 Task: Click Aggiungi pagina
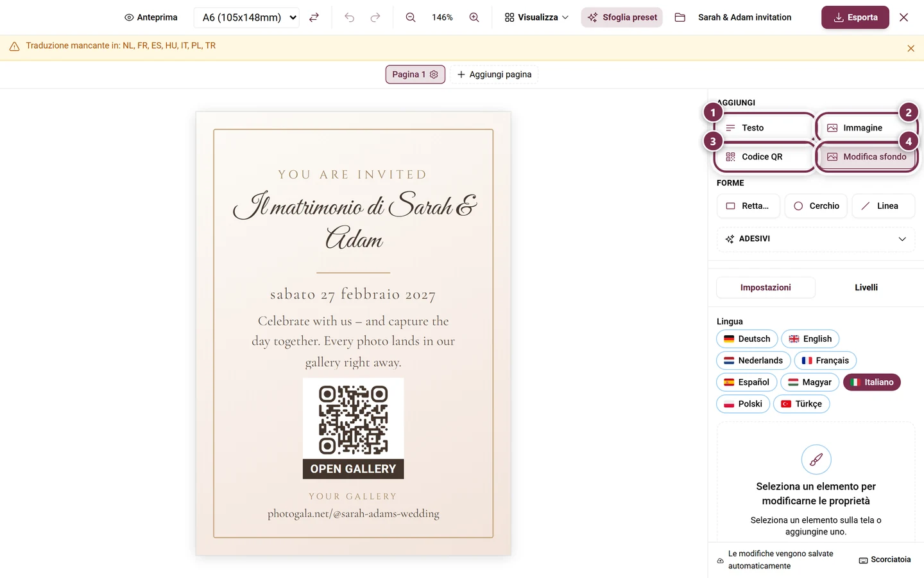(494, 74)
